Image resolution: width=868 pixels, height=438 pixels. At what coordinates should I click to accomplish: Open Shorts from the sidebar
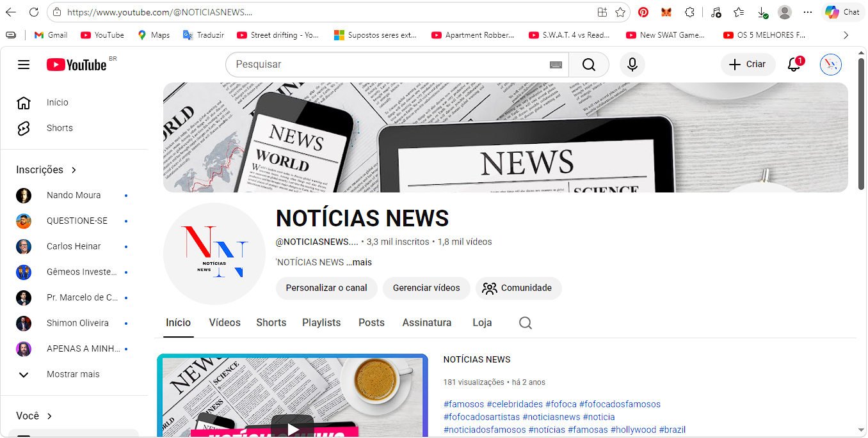[x=74, y=128]
